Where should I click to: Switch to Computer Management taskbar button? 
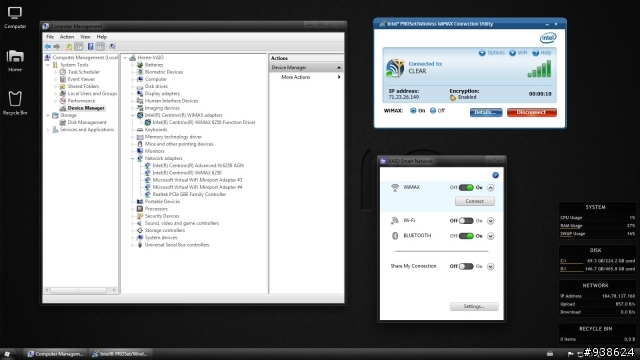tap(56, 354)
